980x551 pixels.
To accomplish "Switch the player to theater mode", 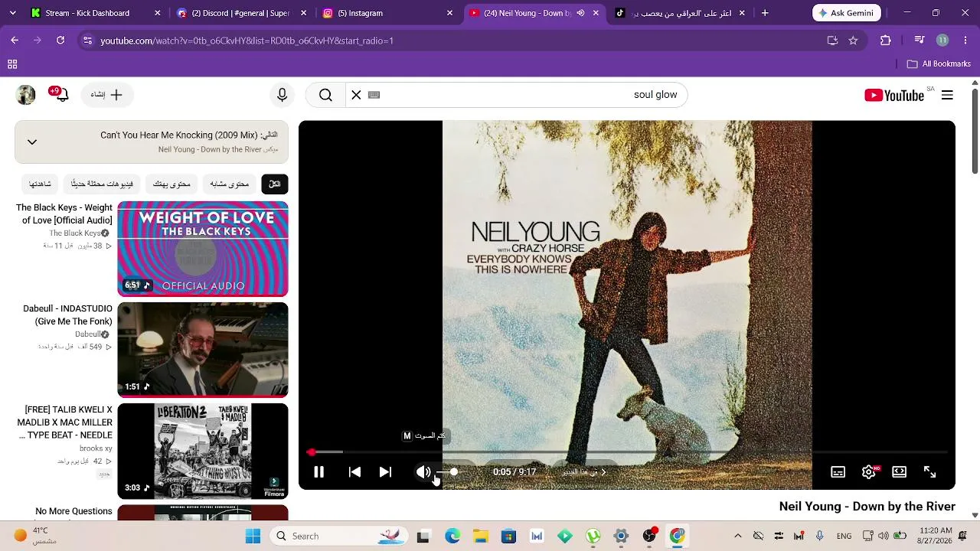I will click(x=899, y=472).
